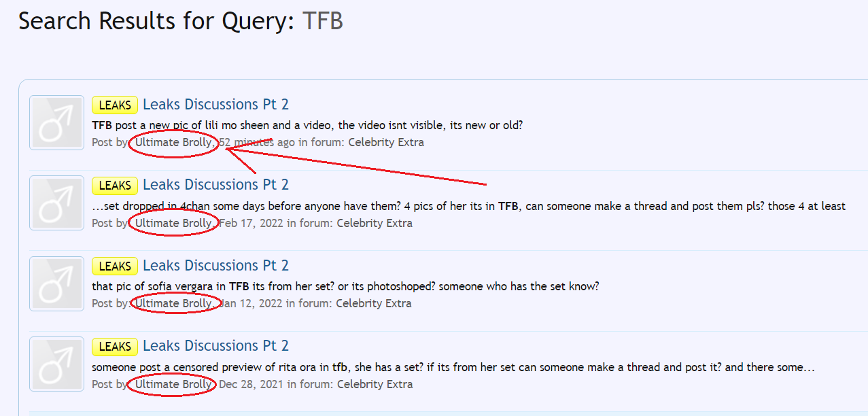Click the TFB query term in the heading

[x=323, y=21]
